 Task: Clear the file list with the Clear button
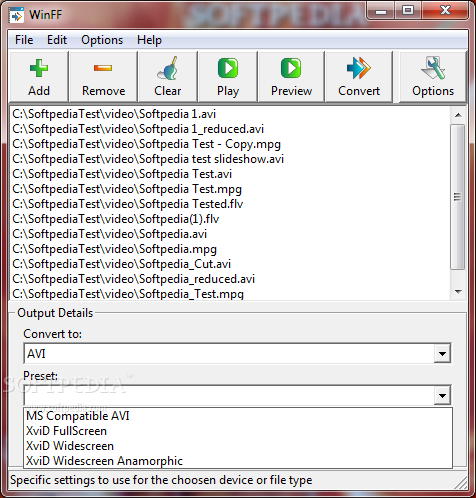pyautogui.click(x=168, y=77)
